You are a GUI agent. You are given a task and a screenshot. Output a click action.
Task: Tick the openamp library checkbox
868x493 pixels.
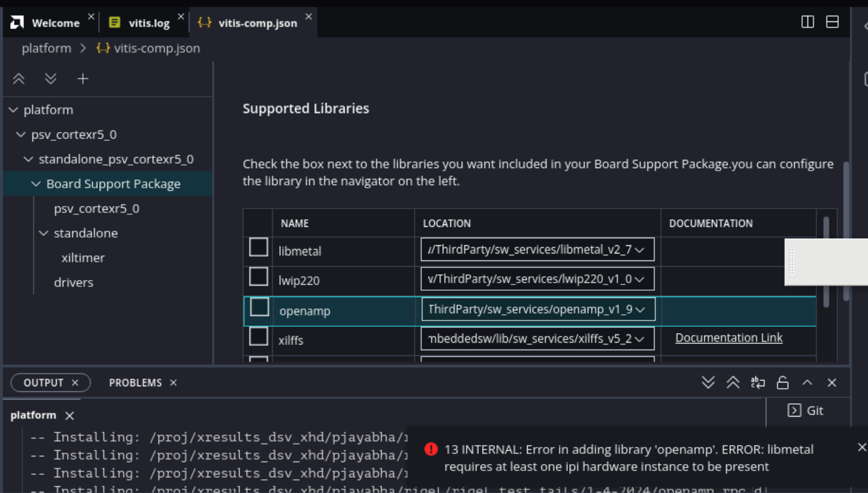(259, 308)
